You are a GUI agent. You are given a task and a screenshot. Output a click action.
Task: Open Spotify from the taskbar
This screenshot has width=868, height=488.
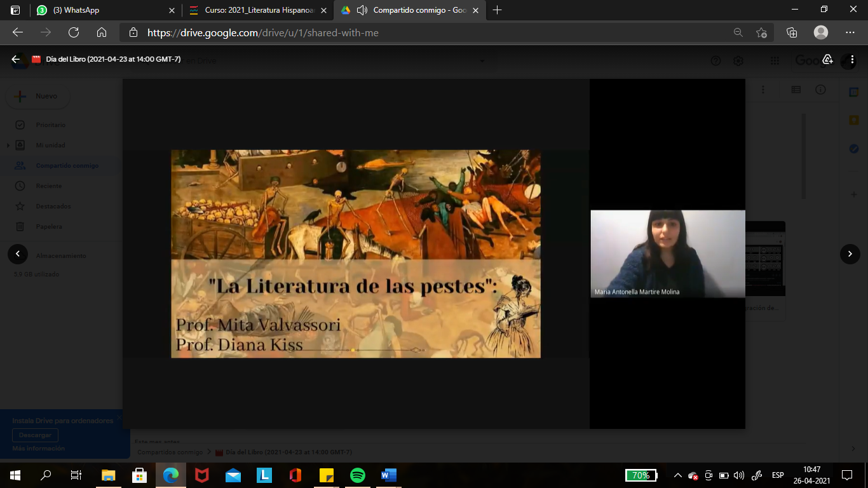pyautogui.click(x=358, y=475)
